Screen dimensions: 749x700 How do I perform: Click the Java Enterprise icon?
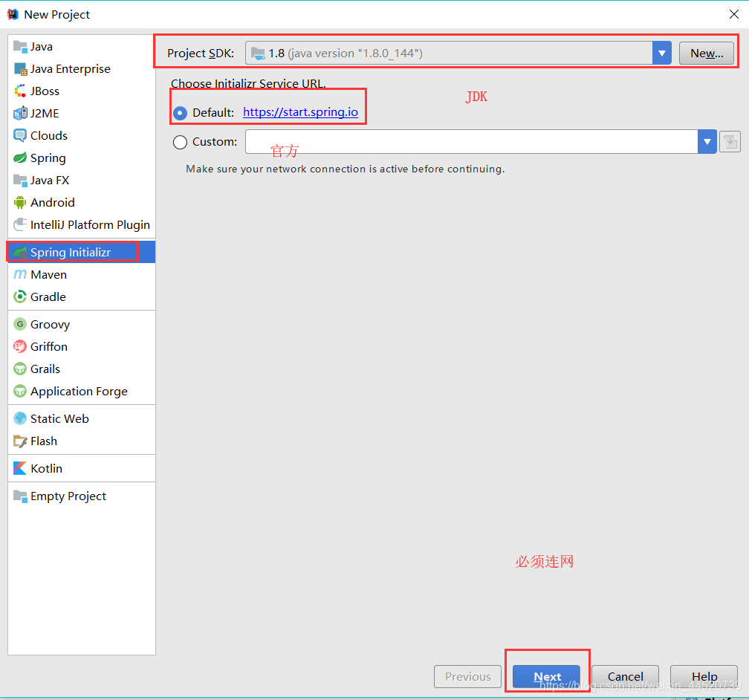pos(20,69)
